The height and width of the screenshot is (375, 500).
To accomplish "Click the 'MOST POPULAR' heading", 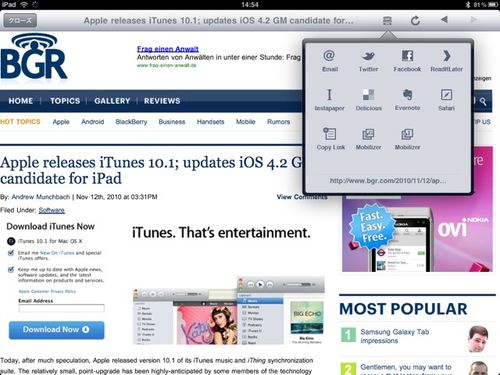I will [403, 309].
